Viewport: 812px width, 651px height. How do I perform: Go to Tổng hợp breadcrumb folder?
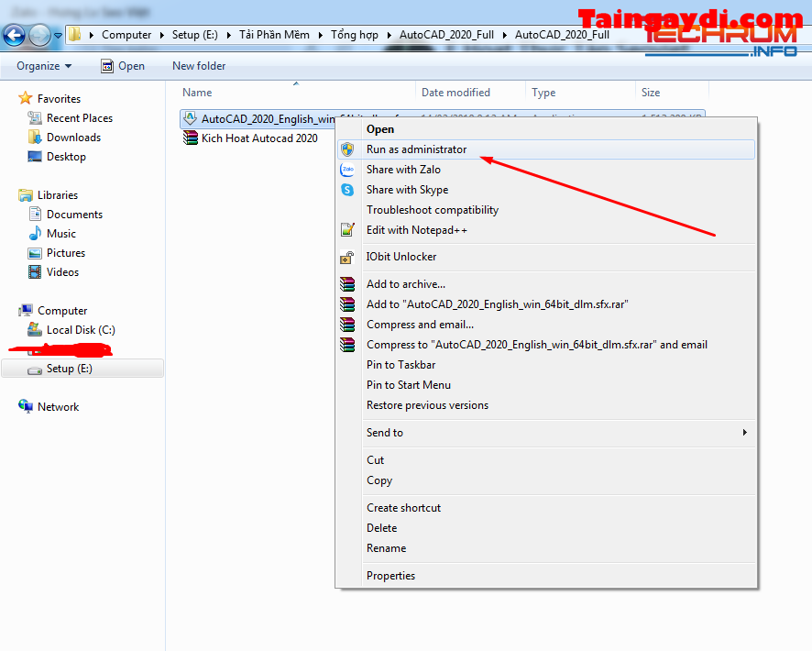(x=354, y=35)
